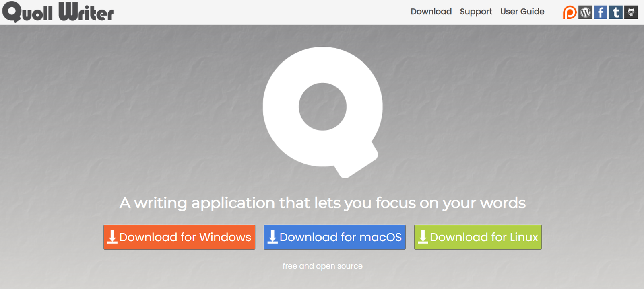Image resolution: width=644 pixels, height=289 pixels.
Task: Click the 'free and open source' text
Action: (x=322, y=266)
